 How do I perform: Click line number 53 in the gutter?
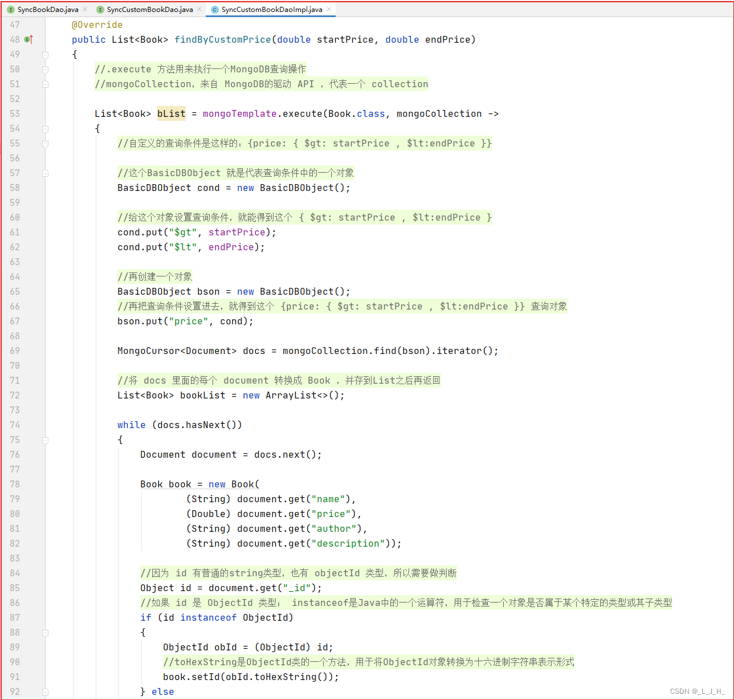click(x=15, y=114)
